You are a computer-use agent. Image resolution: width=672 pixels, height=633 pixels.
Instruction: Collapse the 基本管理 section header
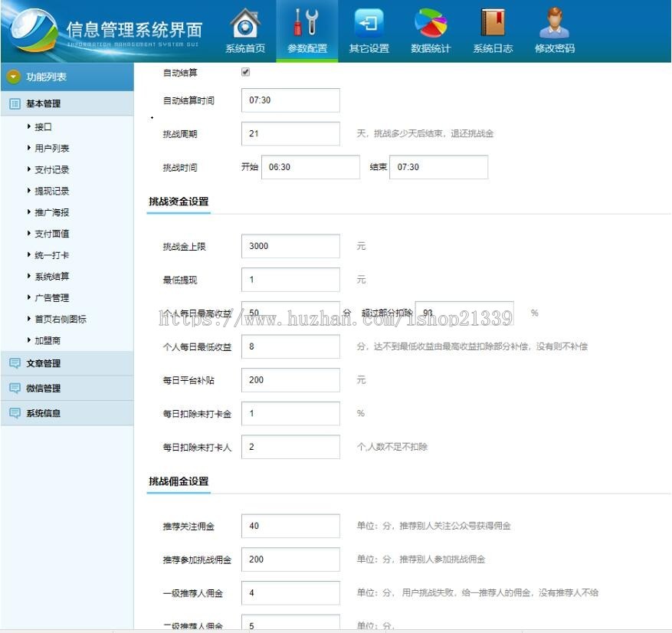pyautogui.click(x=67, y=103)
